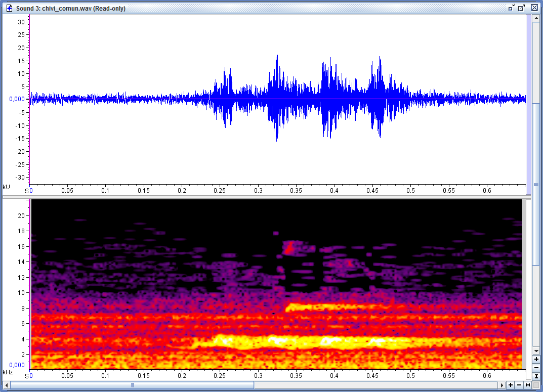Iconify the chivi_comun.wav sound window
Image resolution: width=543 pixels, height=392 pixels.
tap(512, 8)
